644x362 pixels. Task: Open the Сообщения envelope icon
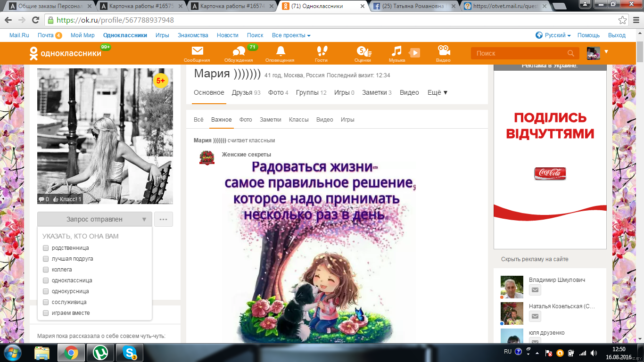click(x=197, y=51)
